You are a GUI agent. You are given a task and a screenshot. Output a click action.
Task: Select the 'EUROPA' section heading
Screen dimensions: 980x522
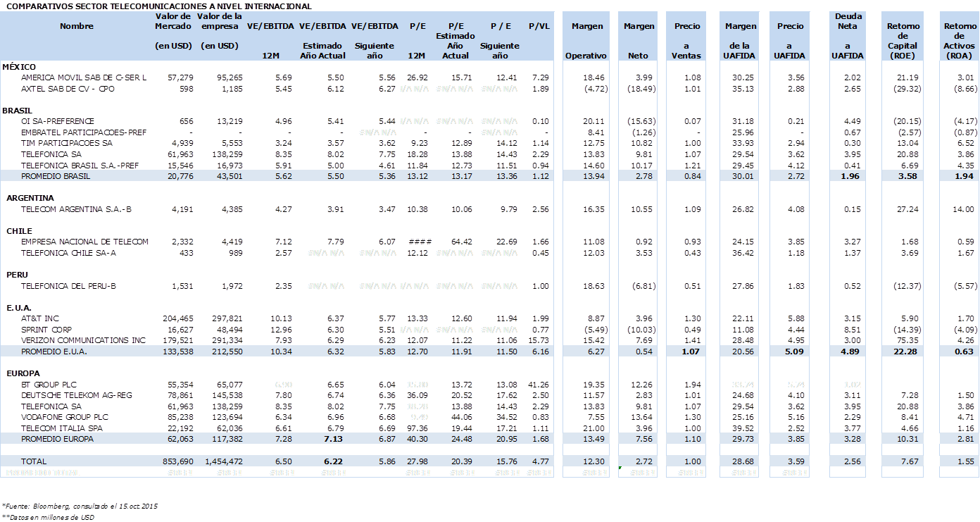(x=23, y=373)
